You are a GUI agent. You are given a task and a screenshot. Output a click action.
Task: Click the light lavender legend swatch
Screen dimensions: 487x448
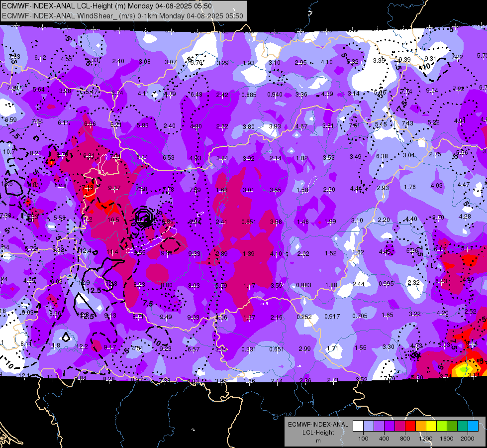[369, 426]
